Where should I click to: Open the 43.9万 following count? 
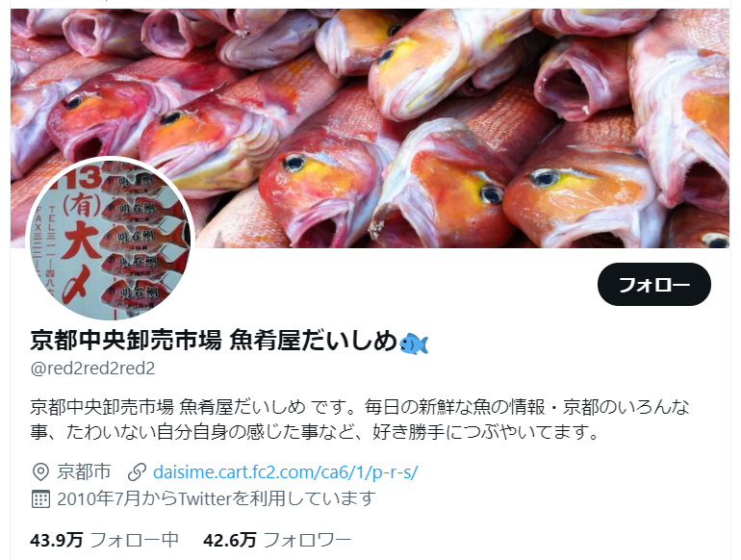(57, 540)
